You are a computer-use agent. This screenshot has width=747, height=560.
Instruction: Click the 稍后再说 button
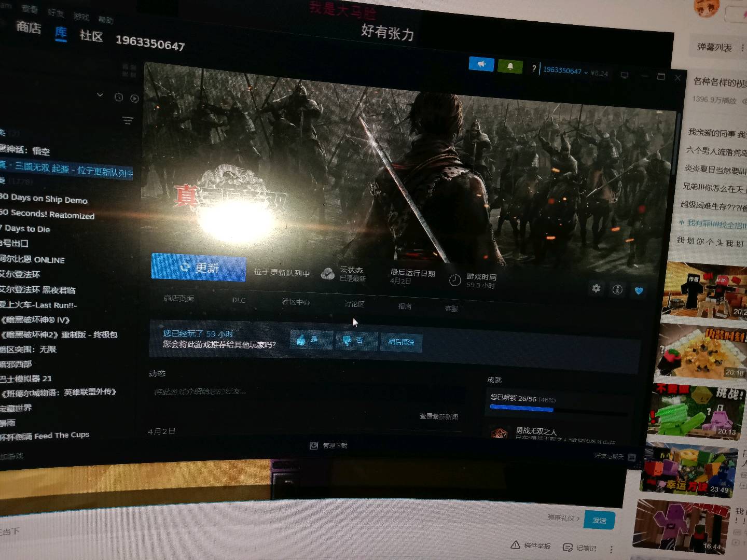[x=401, y=342]
